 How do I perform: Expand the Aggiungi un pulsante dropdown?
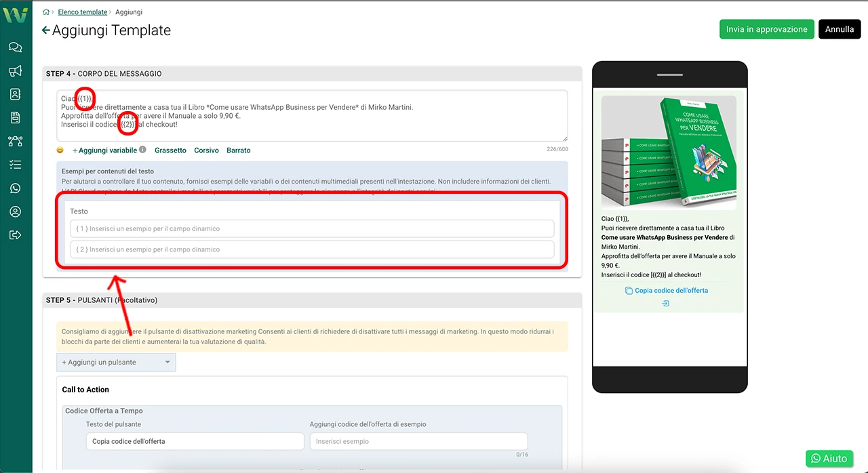(116, 363)
